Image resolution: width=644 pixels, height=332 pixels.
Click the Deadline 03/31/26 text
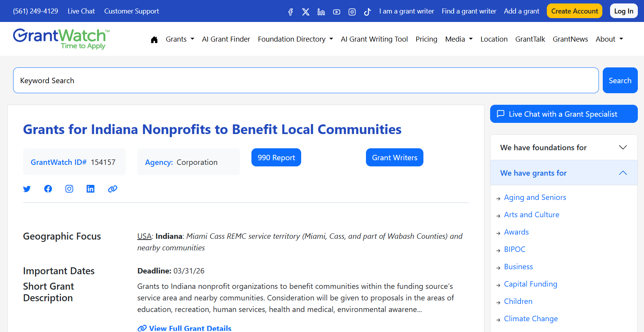pos(171,271)
